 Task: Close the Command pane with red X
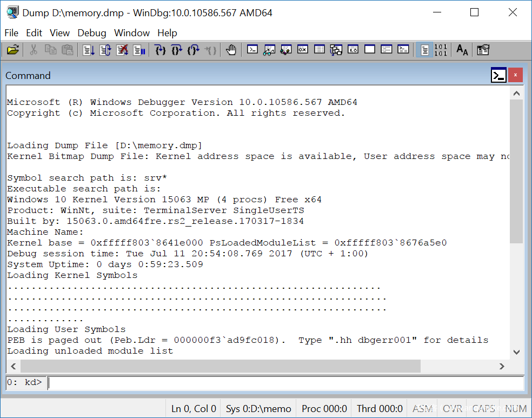coord(515,75)
